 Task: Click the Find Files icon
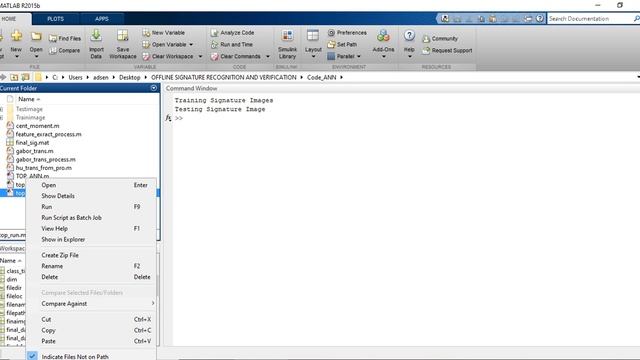tap(53, 38)
